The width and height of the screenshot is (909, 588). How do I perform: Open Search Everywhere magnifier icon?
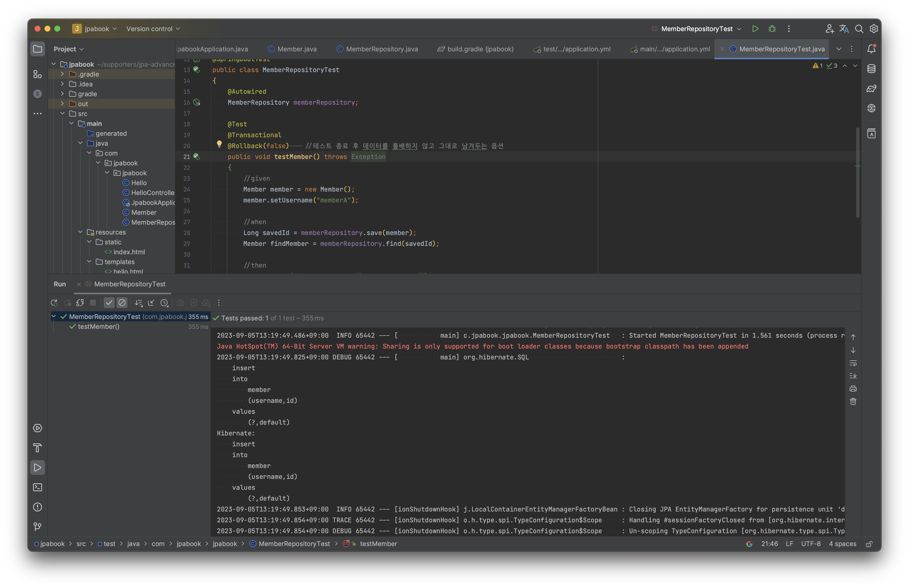pos(859,29)
